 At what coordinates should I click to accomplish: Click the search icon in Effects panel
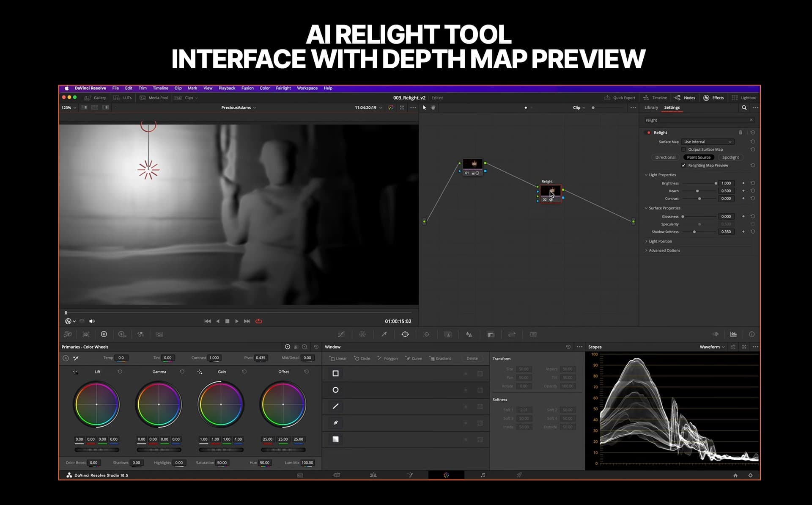(744, 108)
